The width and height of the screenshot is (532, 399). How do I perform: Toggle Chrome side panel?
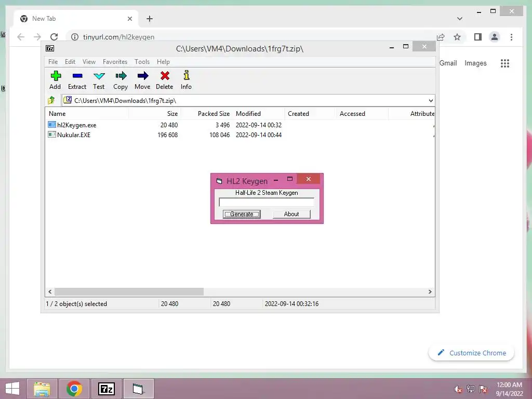coord(478,37)
